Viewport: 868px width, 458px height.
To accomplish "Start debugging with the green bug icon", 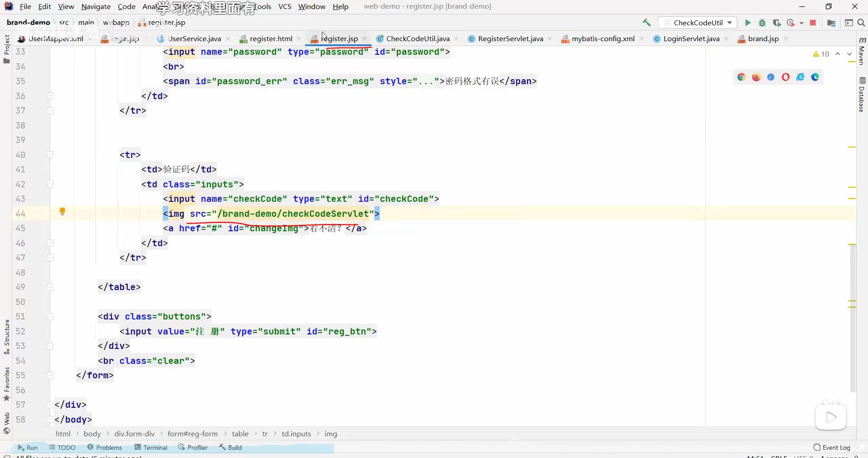I will click(x=762, y=23).
